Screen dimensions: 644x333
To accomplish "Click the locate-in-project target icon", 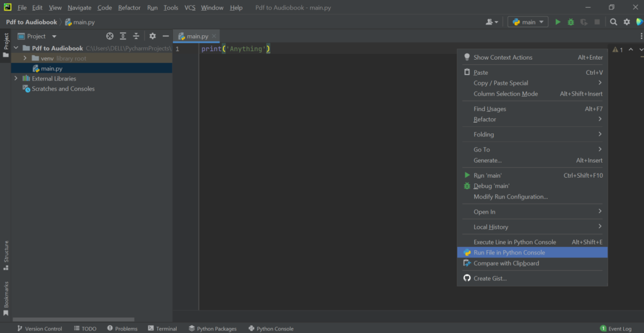I will point(109,36).
